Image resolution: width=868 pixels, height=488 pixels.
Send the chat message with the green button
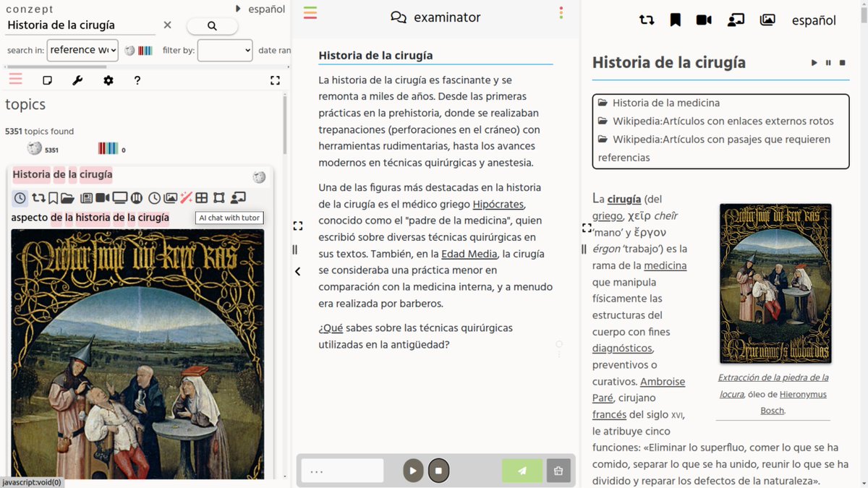click(522, 471)
